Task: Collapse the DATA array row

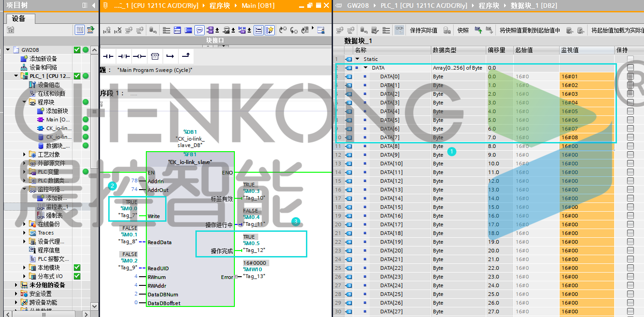Action: click(x=366, y=68)
